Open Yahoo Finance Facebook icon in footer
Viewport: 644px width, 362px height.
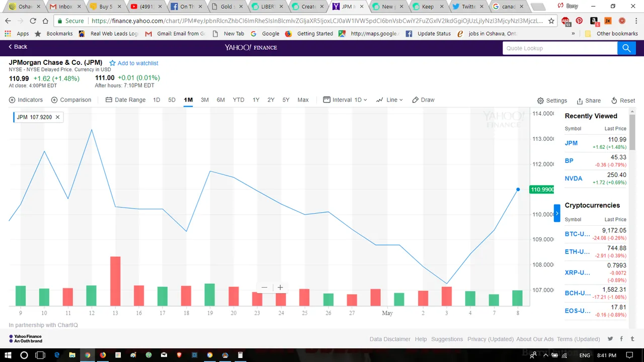pyautogui.click(x=621, y=339)
